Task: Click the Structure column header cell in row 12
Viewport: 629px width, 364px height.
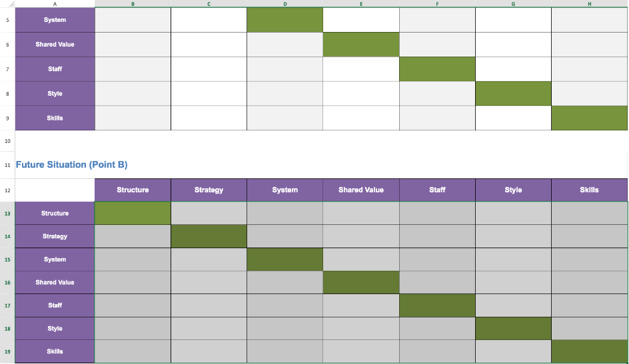Action: click(x=133, y=190)
